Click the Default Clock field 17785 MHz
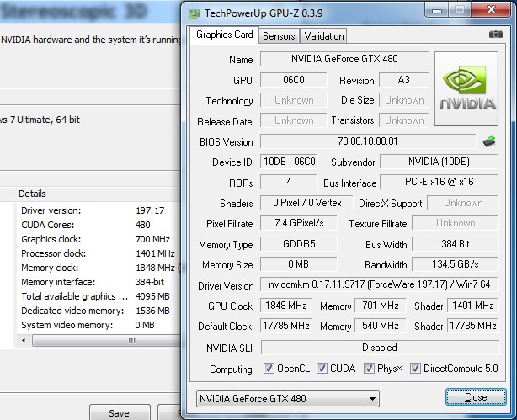 click(286, 326)
